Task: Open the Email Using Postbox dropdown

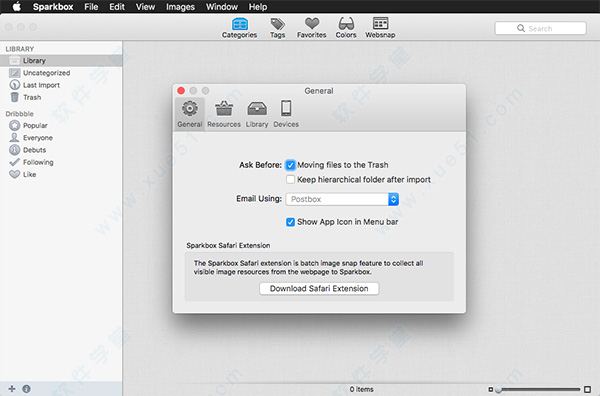Action: coord(342,199)
